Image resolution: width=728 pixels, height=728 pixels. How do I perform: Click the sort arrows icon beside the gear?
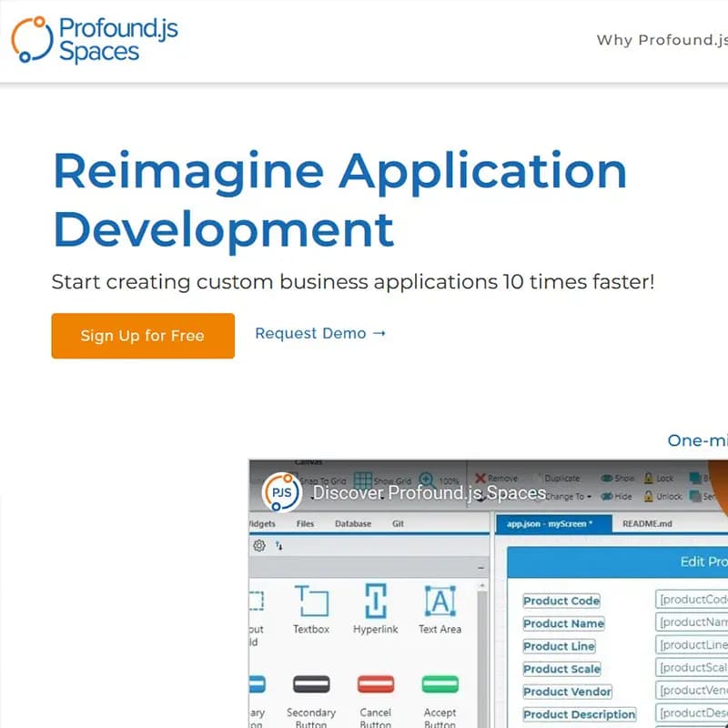coord(278,545)
